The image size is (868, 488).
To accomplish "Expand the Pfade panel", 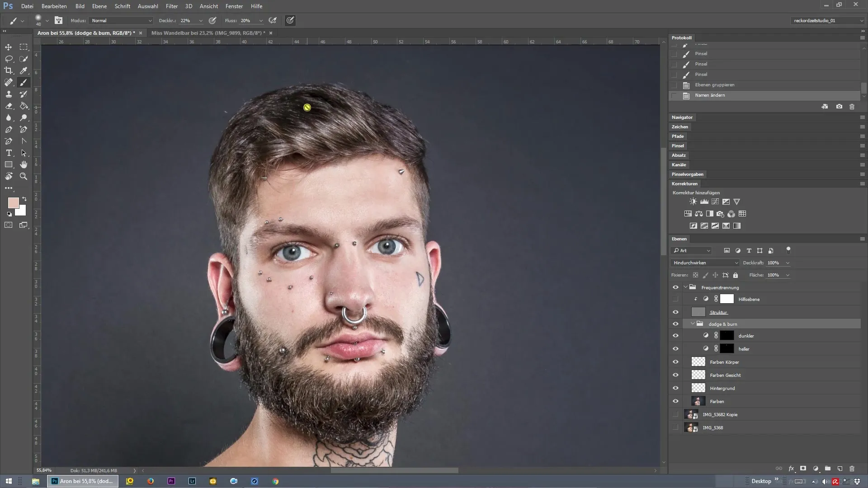I will pyautogui.click(x=678, y=136).
